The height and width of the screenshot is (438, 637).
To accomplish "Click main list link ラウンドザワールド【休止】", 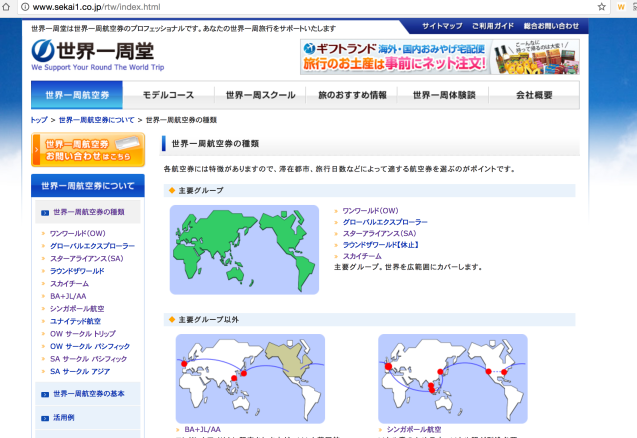I will click(381, 245).
